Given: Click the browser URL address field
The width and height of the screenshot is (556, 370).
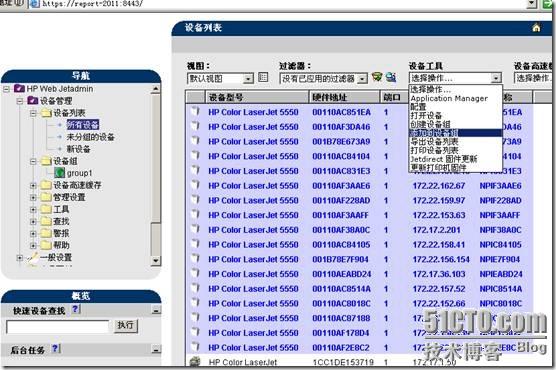Looking at the screenshot, I should 284,4.
